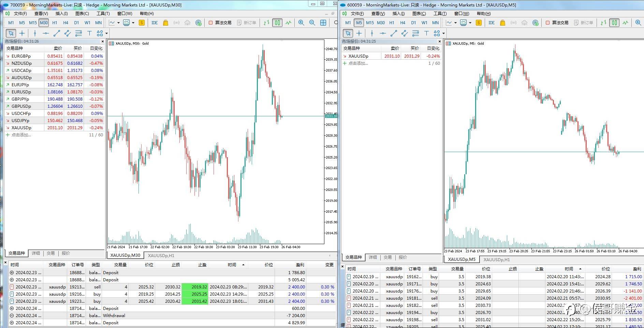644x328 pixels.
Task: Expand the 1 786.80 Deposit history row
Action: pos(12,273)
